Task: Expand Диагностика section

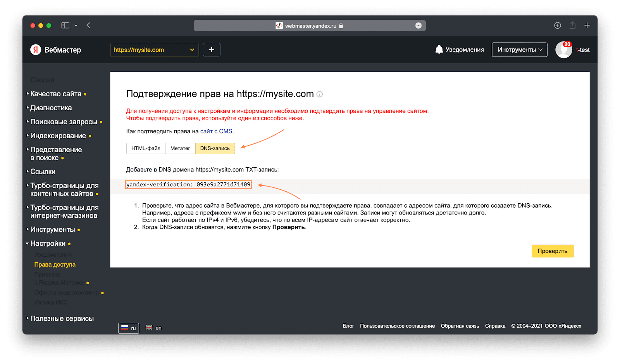Action: tap(51, 108)
